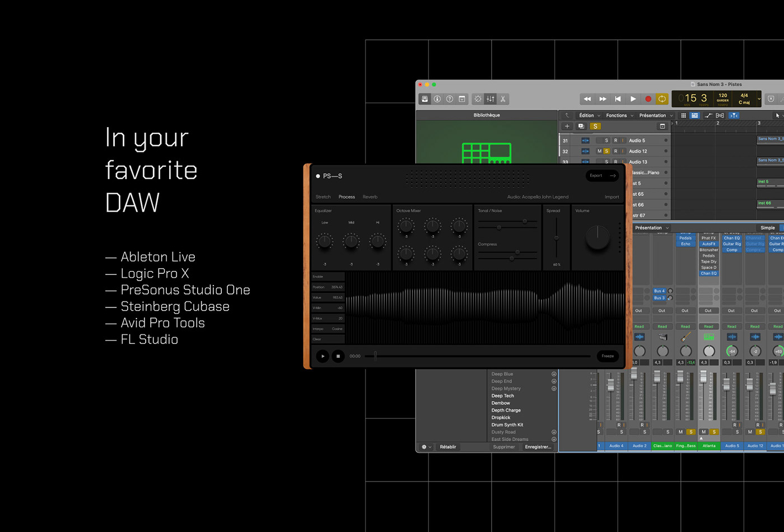Click the track header options icon above Audio 5

coord(662,127)
